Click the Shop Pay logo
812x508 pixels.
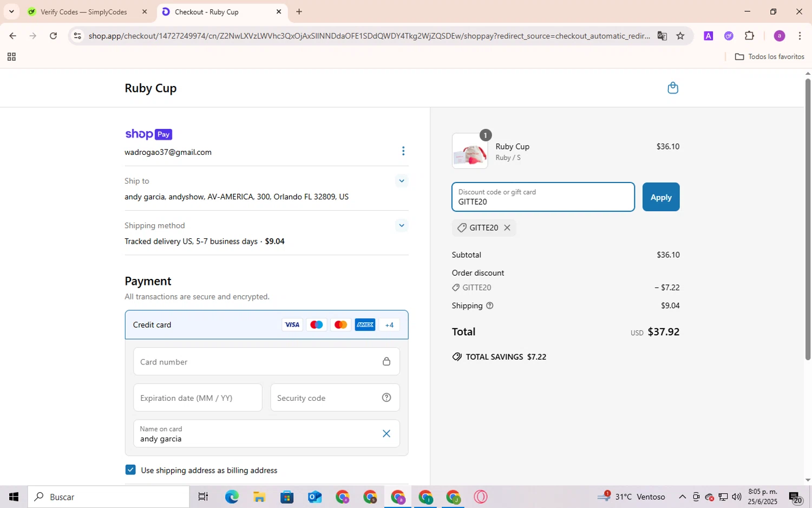click(x=148, y=134)
